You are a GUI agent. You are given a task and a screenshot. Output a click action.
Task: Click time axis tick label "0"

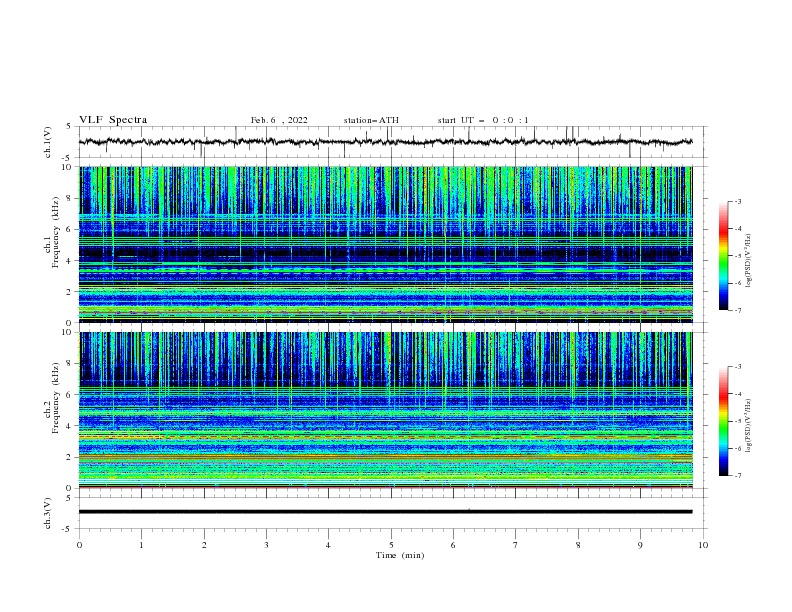79,545
